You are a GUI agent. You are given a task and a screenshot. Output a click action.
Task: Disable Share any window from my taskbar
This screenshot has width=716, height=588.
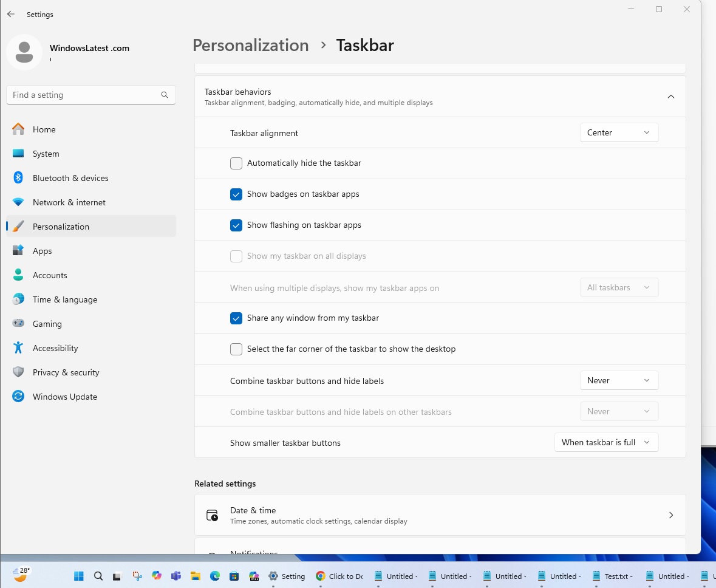point(236,318)
